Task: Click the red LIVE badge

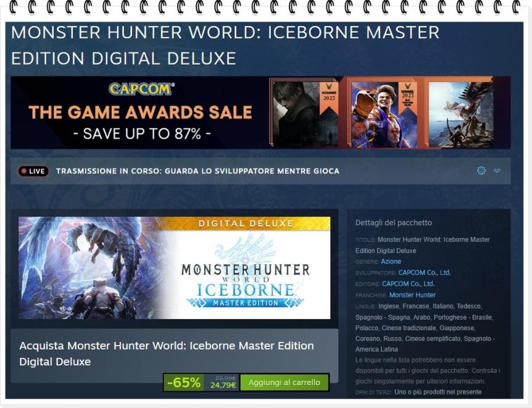Action: pyautogui.click(x=33, y=171)
